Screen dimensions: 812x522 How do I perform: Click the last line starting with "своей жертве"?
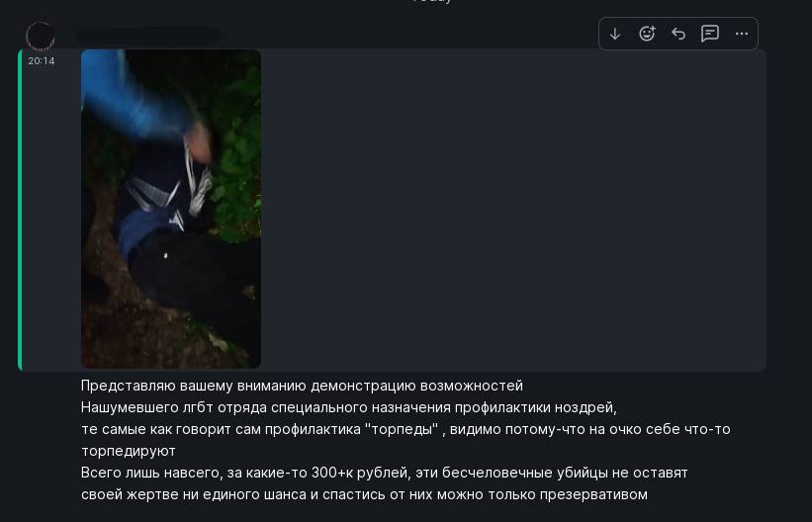click(364, 494)
